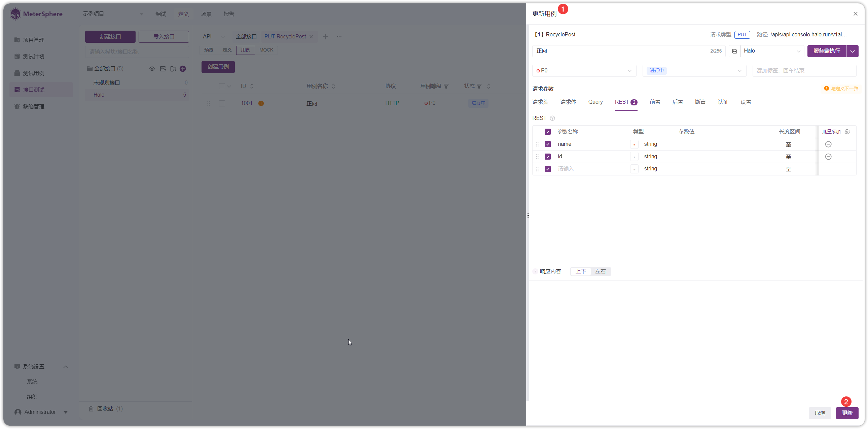Image resolution: width=868 pixels, height=429 pixels.
Task: Select the checkbox for case 1001
Action: [222, 103]
